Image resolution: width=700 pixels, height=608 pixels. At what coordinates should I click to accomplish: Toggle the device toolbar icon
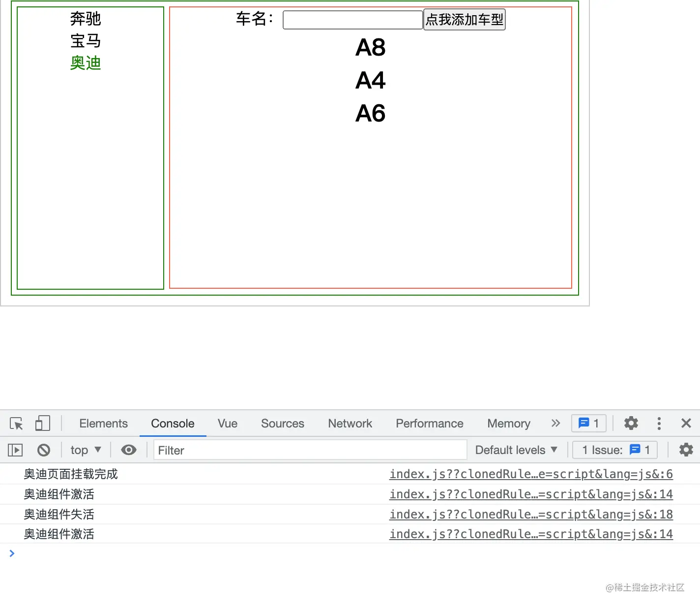(x=42, y=424)
